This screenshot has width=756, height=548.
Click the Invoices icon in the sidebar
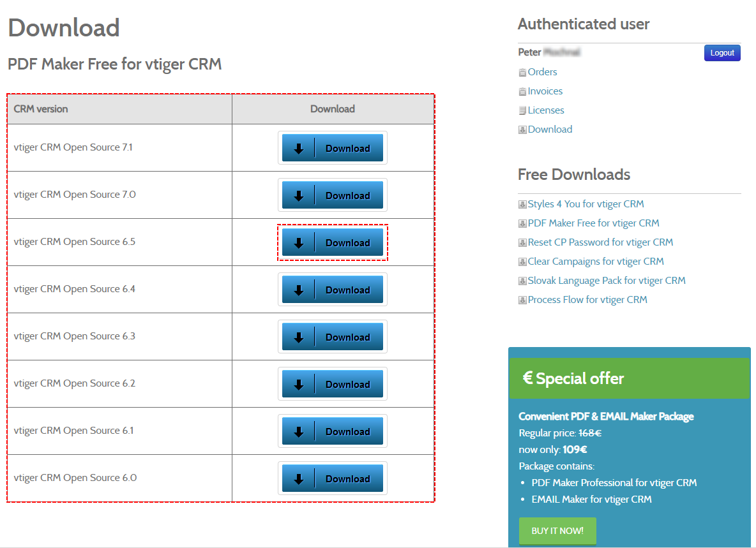tap(522, 91)
